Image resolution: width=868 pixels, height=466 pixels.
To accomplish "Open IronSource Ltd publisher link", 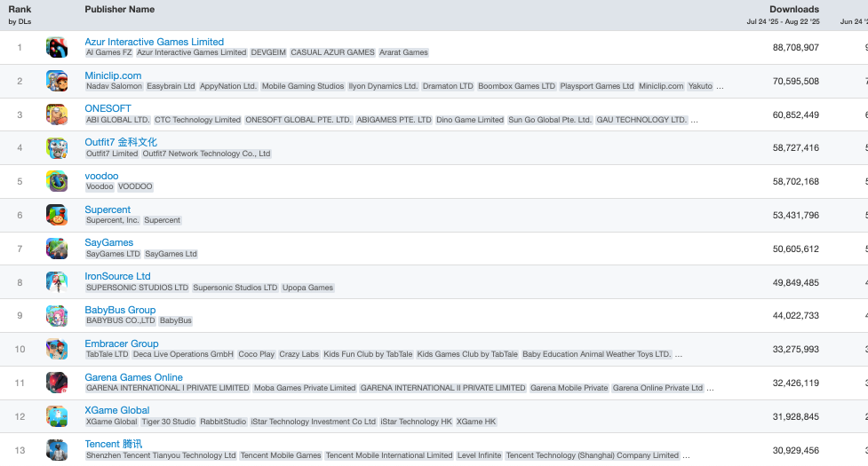I will [117, 276].
